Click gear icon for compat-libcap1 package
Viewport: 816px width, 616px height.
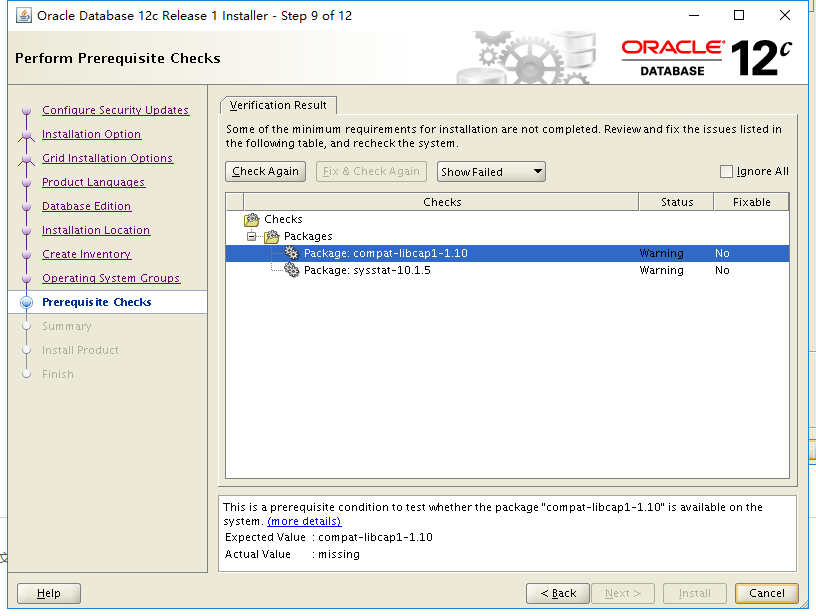pos(291,253)
